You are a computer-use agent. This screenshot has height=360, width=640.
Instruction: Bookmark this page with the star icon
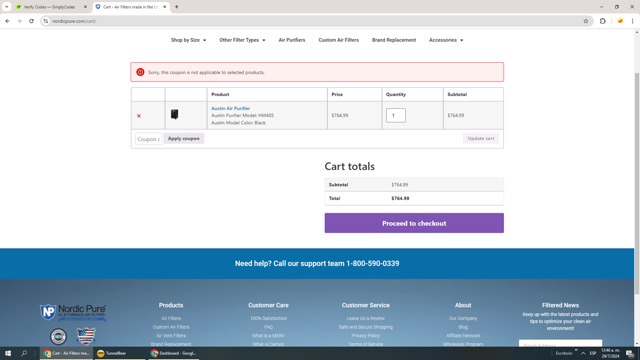click(x=586, y=21)
